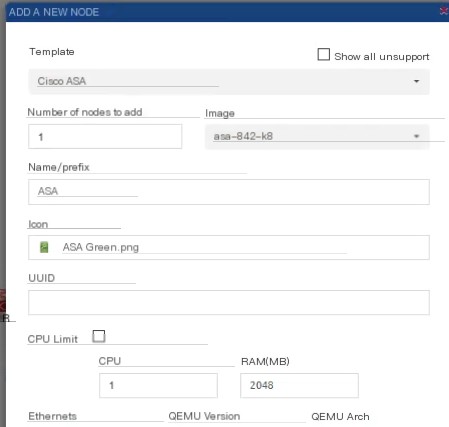This screenshot has width=449, height=427.
Task: Click into the Name/prefix field with ASA
Action: (229, 192)
